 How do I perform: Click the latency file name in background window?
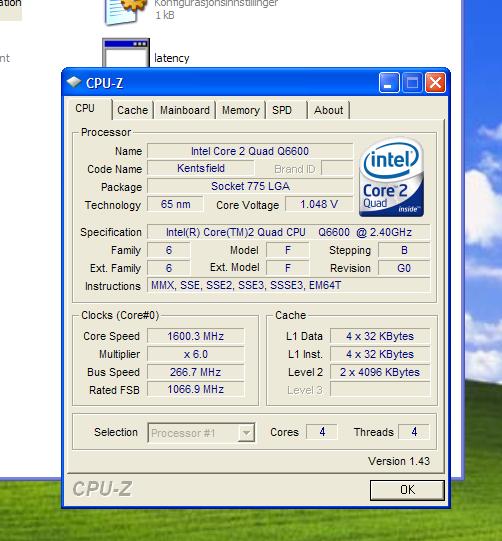[171, 58]
